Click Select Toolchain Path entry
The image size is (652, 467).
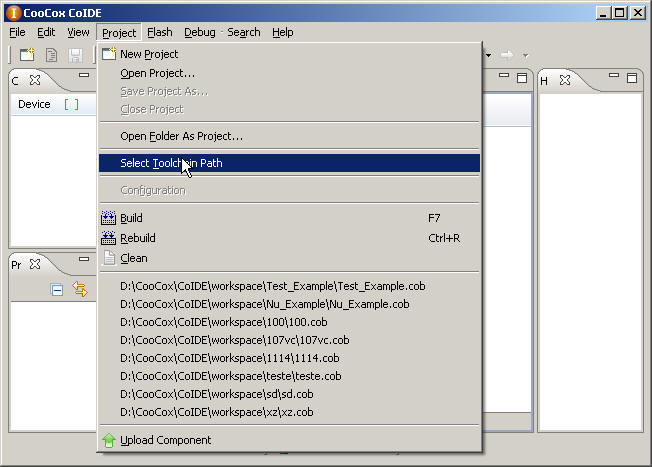289,163
